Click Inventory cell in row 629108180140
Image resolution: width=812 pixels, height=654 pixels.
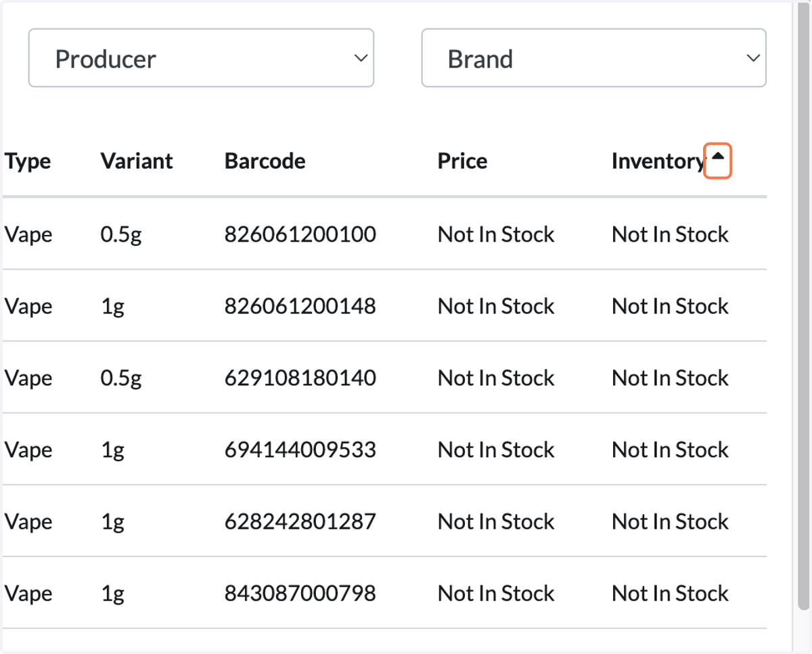point(670,378)
